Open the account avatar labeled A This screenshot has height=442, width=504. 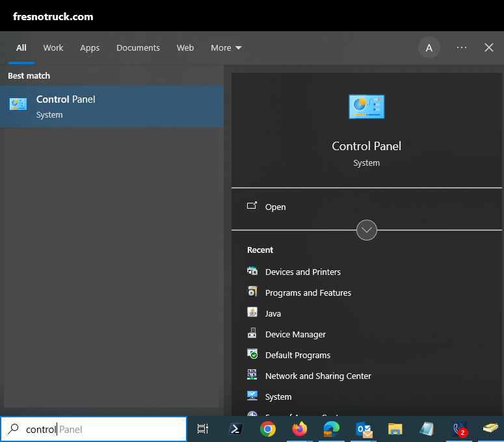[429, 47]
